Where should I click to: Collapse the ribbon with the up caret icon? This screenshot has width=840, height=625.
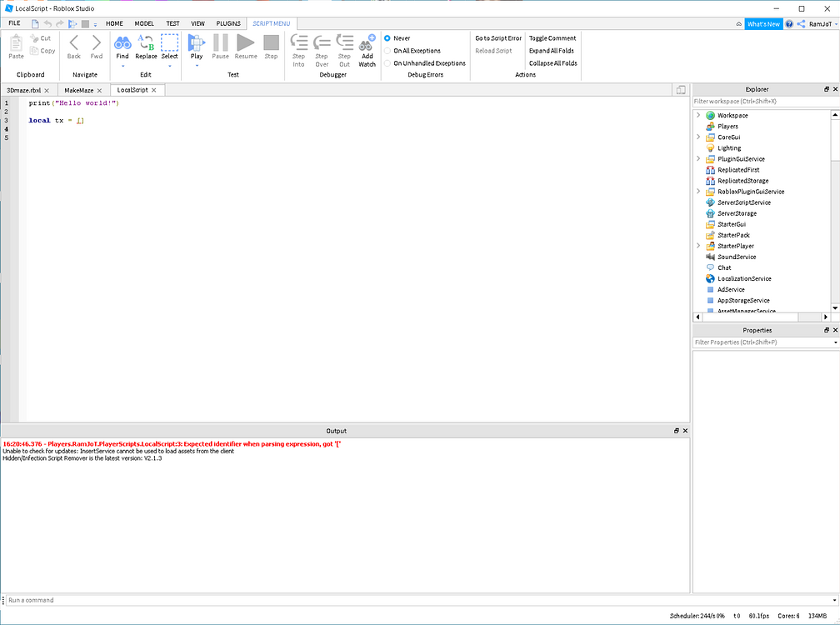(x=738, y=24)
